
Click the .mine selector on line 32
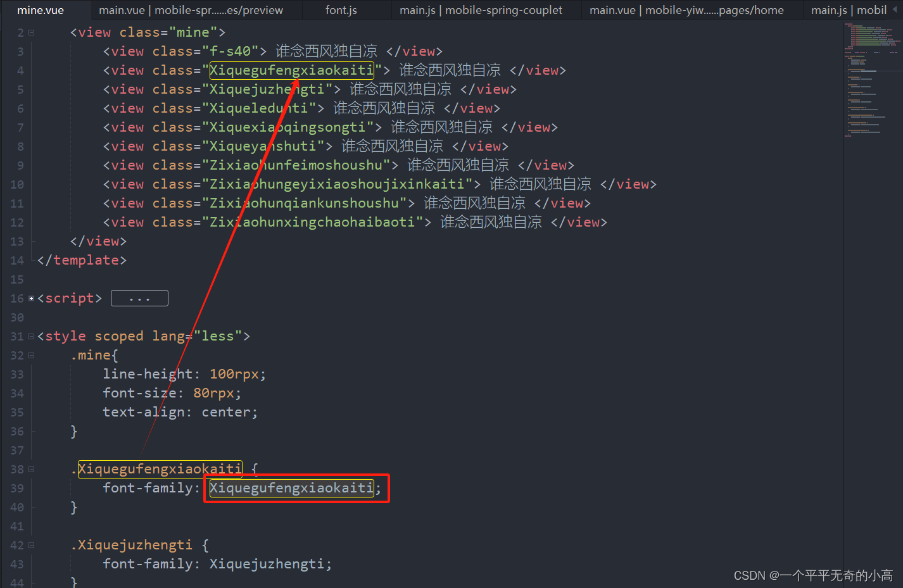(91, 355)
